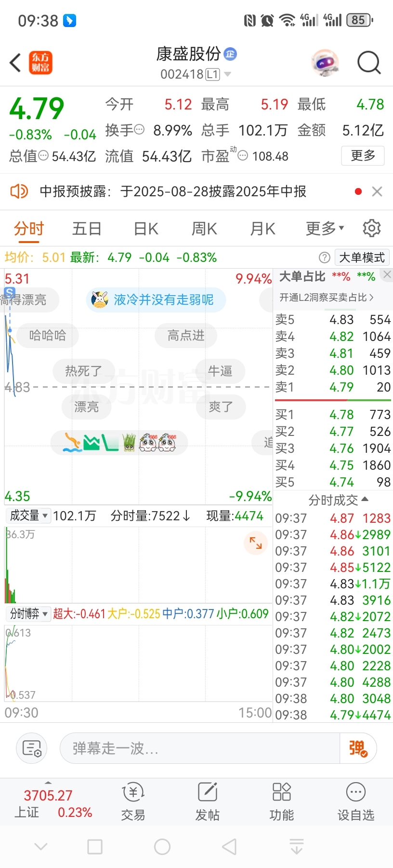
Task: Tap the 漂亮 bullet comment
Action: pyautogui.click(x=87, y=407)
